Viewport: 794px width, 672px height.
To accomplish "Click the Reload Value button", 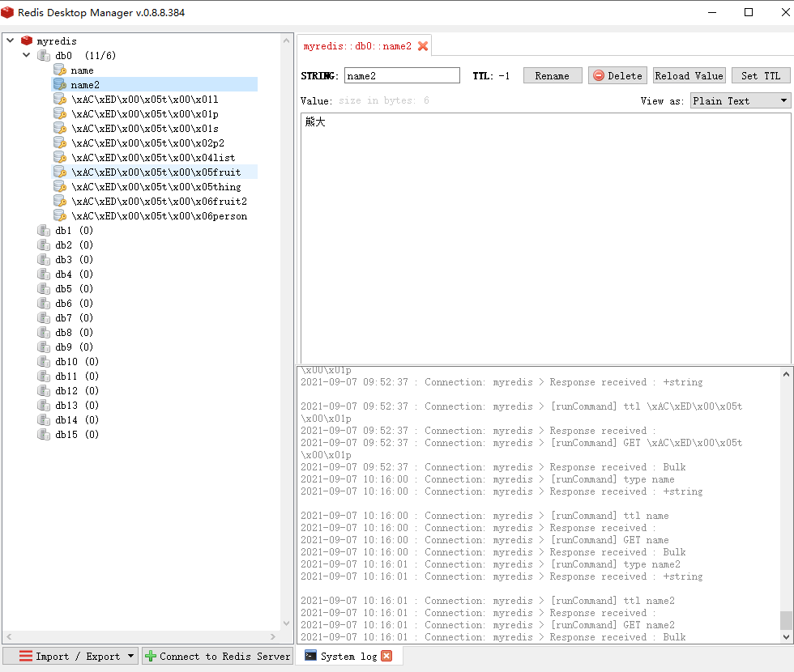I will [x=689, y=75].
